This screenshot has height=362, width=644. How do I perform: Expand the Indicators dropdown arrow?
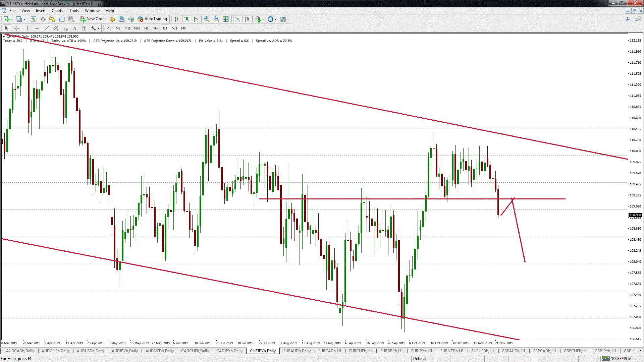263,19
